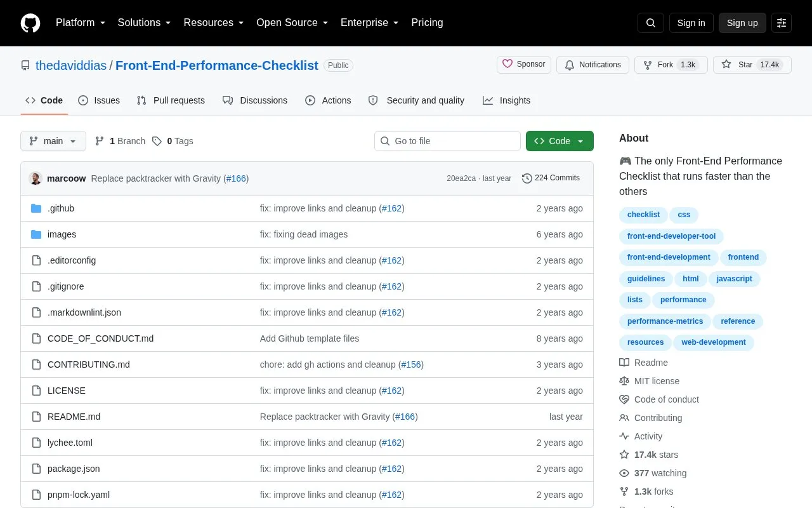Click the stars icon in About
The height and width of the screenshot is (508, 812).
(x=624, y=455)
